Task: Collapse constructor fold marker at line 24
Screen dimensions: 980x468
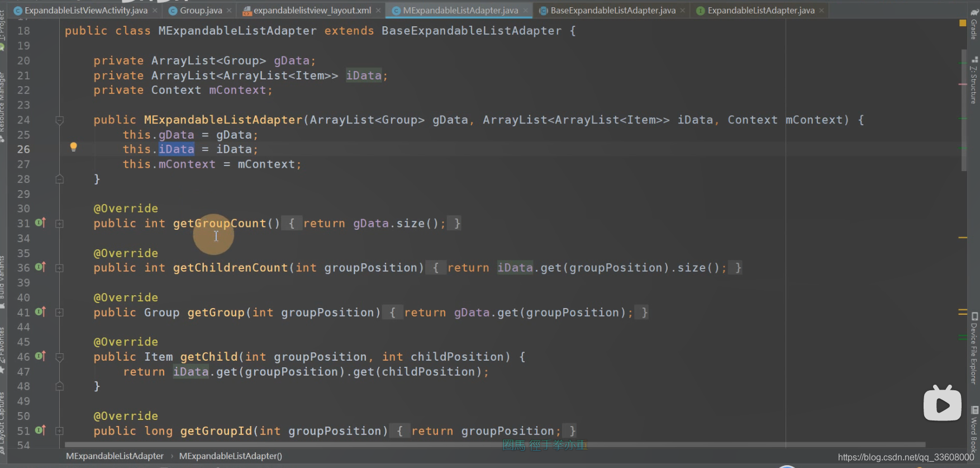Action: point(59,120)
